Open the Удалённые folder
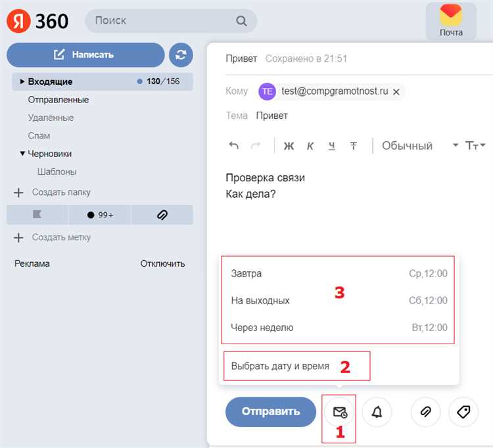This screenshot has height=448, width=493. 51,118
